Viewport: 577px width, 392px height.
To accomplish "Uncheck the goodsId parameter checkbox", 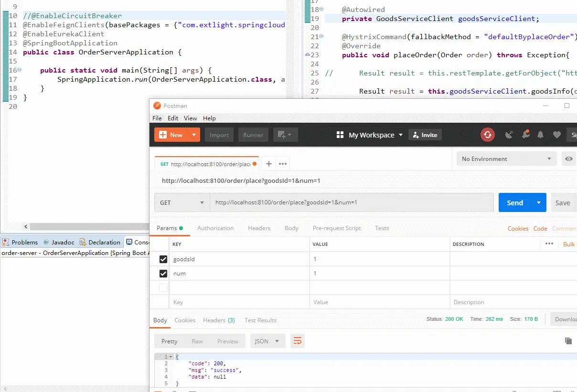I will (x=163, y=259).
